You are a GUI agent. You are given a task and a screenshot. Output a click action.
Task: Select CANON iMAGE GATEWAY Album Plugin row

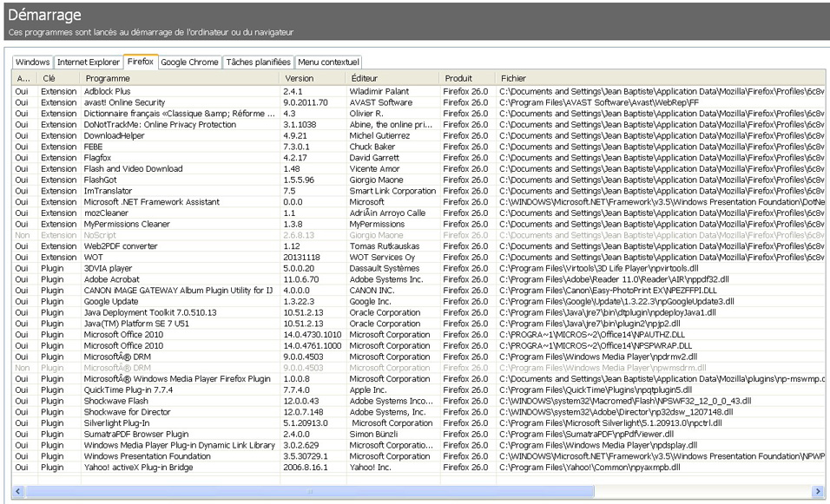(x=418, y=291)
